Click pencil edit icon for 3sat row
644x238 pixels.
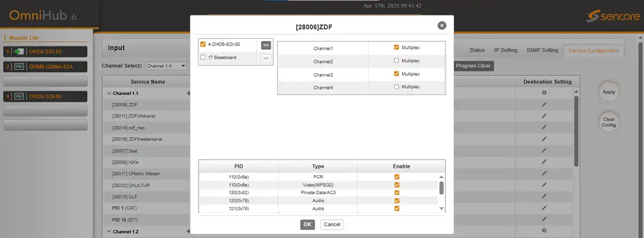click(544, 150)
